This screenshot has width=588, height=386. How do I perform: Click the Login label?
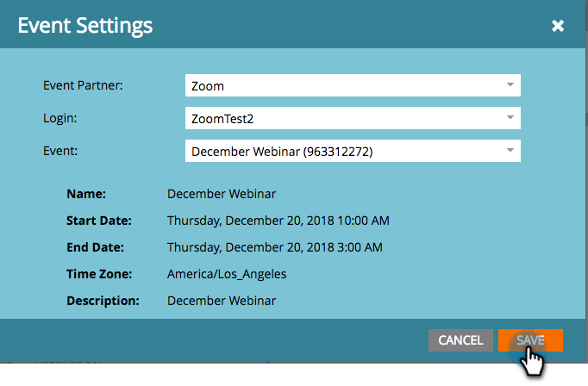pos(60,118)
